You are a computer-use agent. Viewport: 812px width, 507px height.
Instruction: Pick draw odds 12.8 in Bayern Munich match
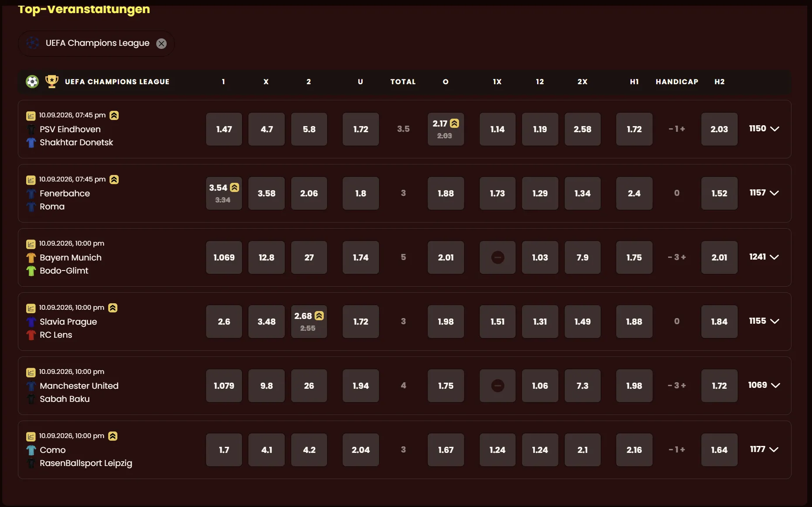point(267,257)
